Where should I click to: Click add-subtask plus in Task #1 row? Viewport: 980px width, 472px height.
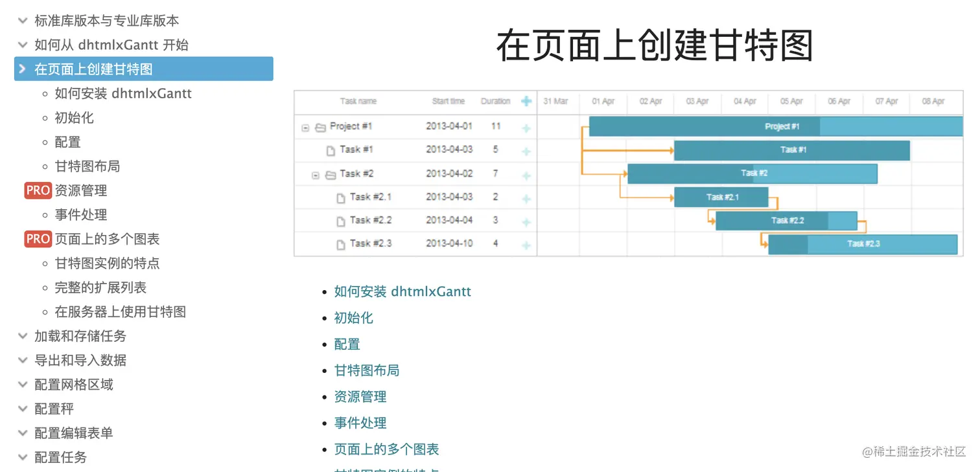526,152
